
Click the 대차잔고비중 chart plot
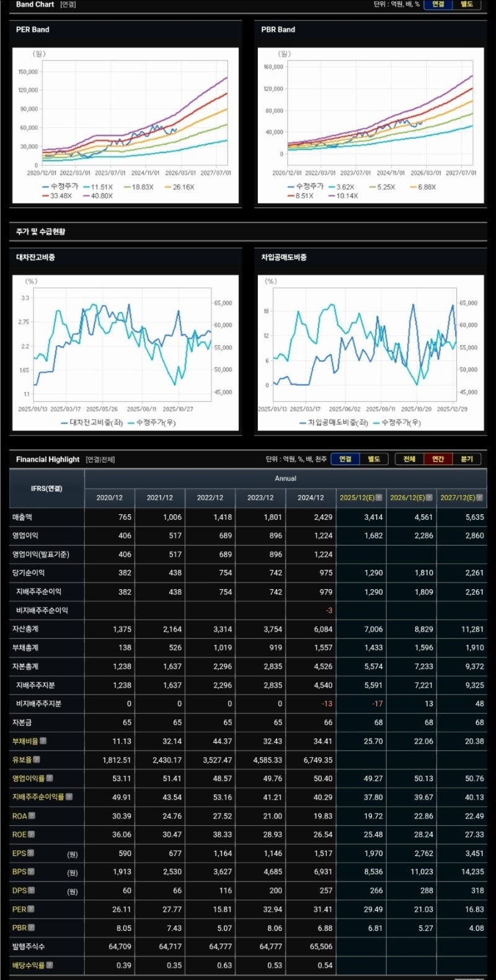pyautogui.click(x=122, y=345)
